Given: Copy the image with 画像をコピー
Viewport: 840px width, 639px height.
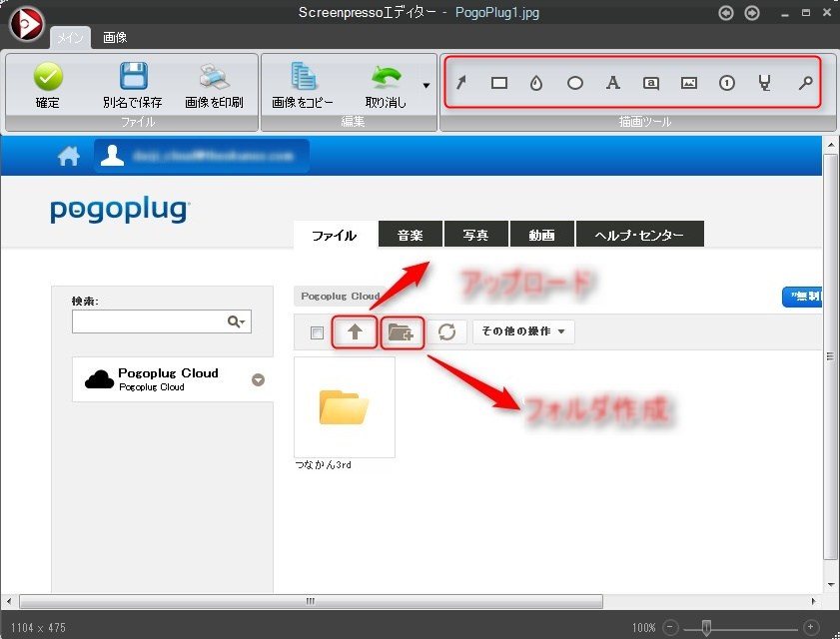Looking at the screenshot, I should [x=303, y=85].
